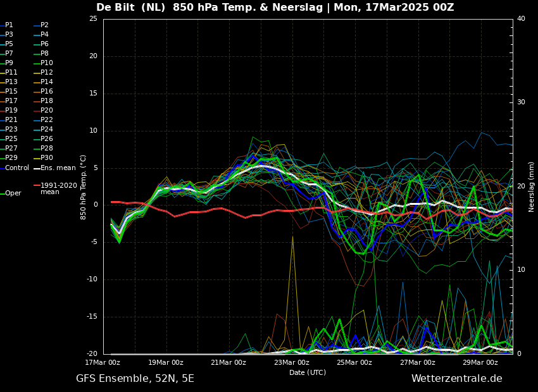The height and width of the screenshot is (392, 538).
Task: Select the P16 legend label
Action: (47, 92)
